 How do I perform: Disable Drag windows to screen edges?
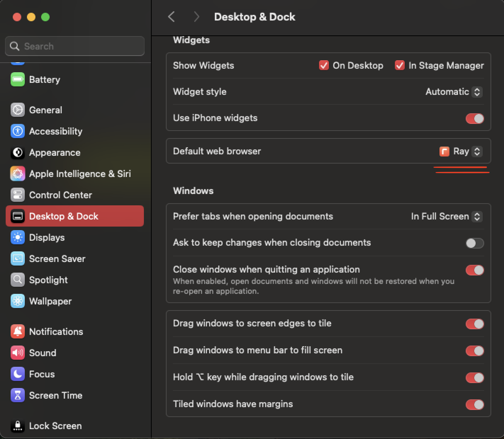pyautogui.click(x=475, y=324)
